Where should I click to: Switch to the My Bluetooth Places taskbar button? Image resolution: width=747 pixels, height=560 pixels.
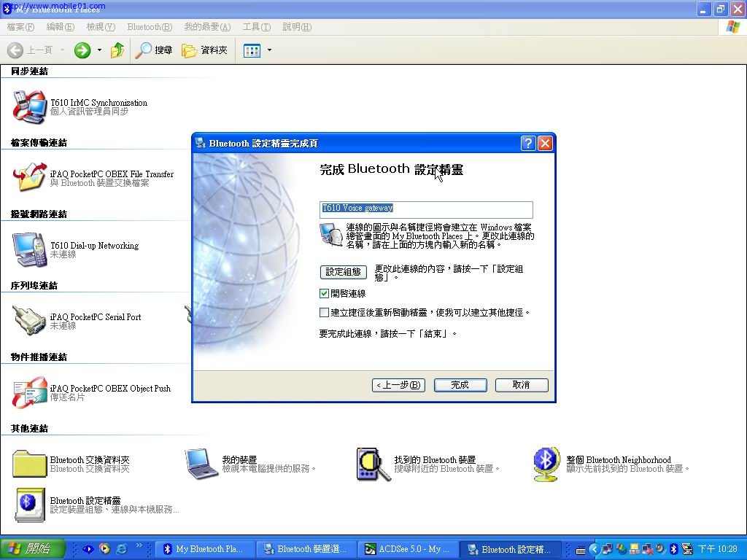(x=204, y=550)
